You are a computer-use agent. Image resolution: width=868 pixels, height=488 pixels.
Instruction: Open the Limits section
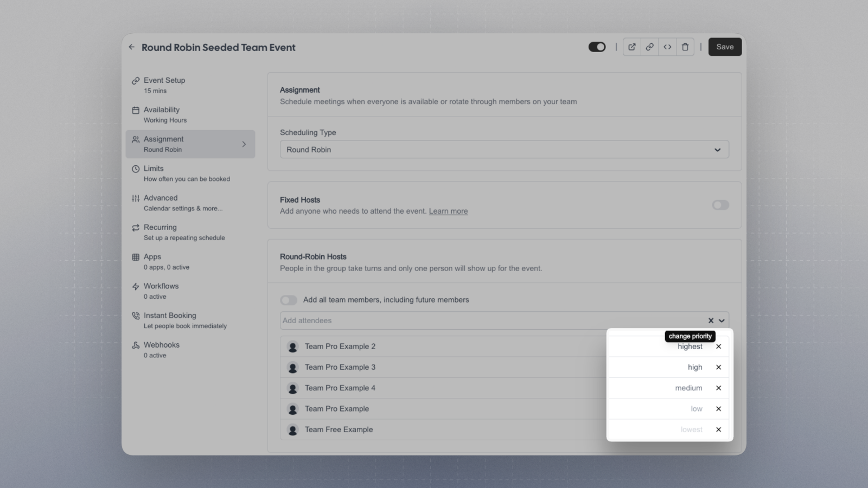[x=190, y=174]
